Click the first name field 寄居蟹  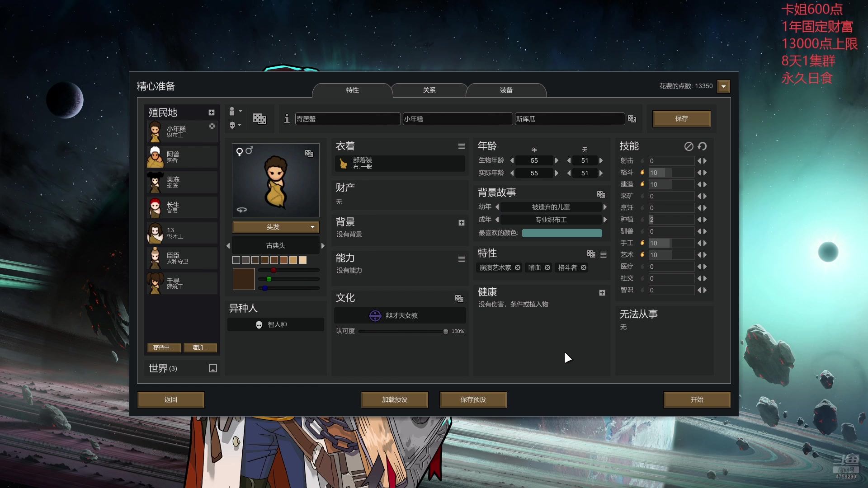point(348,118)
